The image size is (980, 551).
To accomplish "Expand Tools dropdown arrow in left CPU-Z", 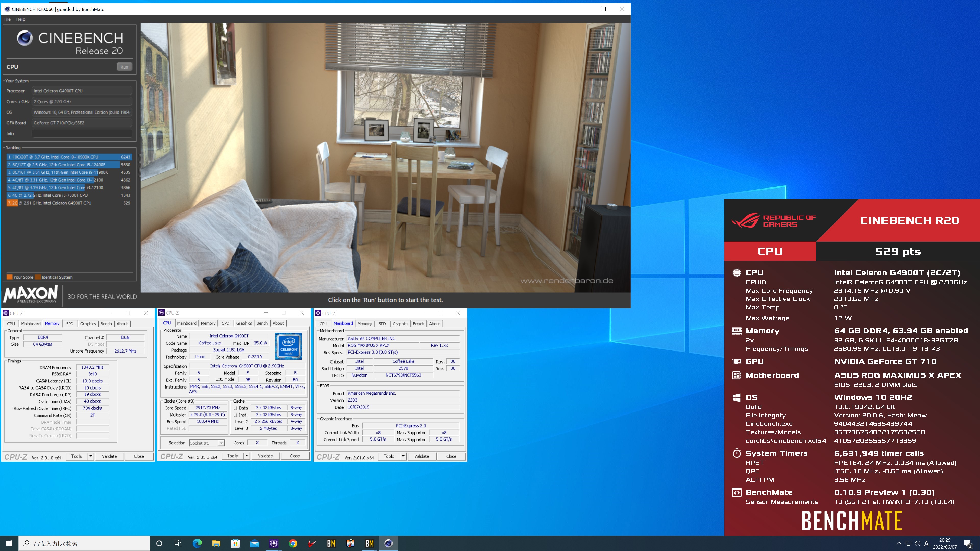I will 91,456.
